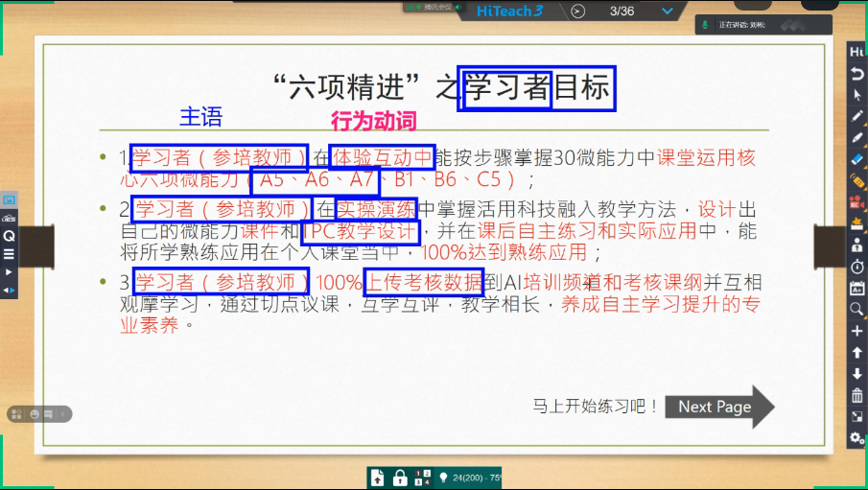Click the Next Page arrow button
868x490 pixels.
point(719,407)
